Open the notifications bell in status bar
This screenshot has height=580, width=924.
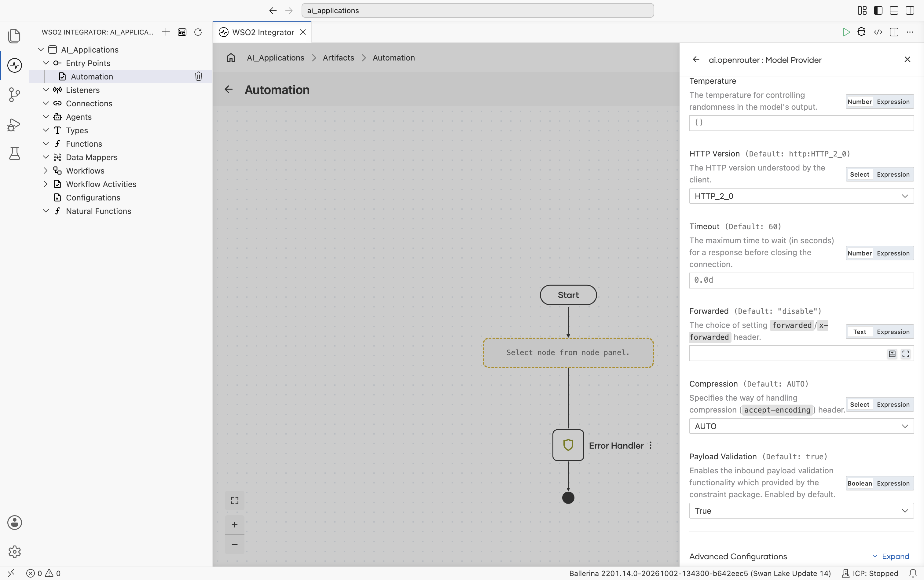pos(912,573)
